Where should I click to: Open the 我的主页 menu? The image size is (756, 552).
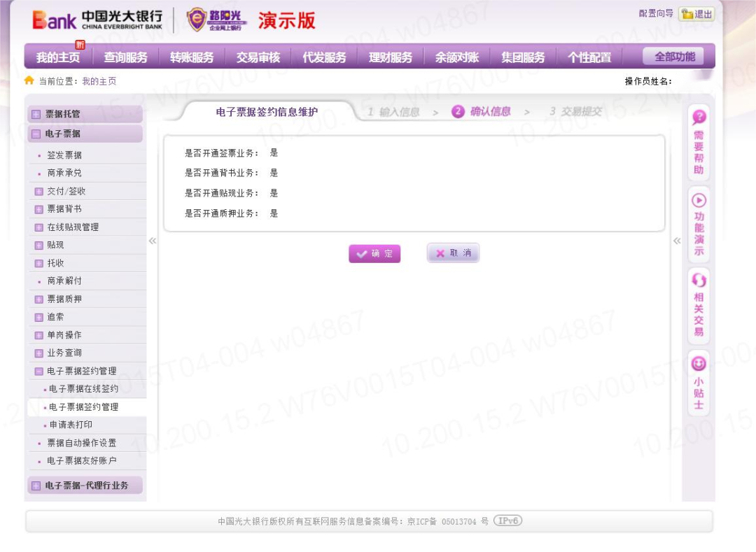click(58, 57)
